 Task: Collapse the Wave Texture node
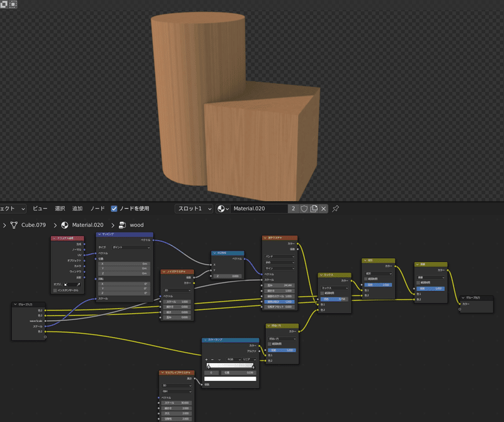[265, 238]
